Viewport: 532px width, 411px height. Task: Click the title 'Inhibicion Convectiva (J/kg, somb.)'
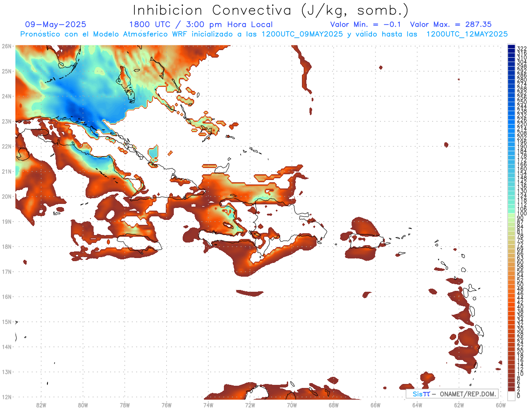(x=271, y=10)
